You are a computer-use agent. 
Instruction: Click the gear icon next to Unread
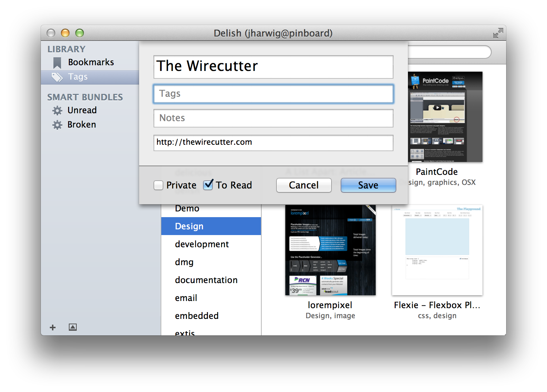click(57, 110)
